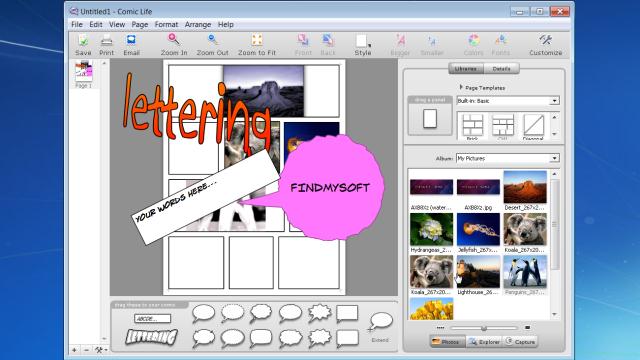
Task: Click photo library scroll up arrow
Action: click(554, 174)
